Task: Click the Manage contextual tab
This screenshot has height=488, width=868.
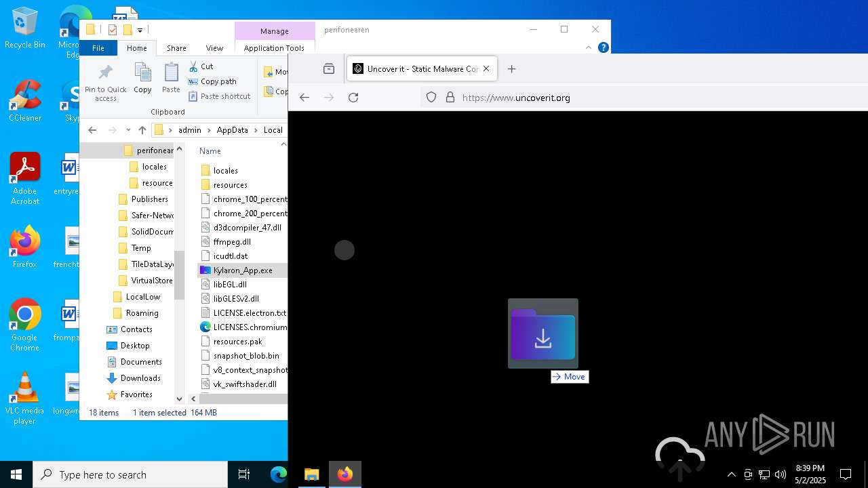Action: (275, 31)
